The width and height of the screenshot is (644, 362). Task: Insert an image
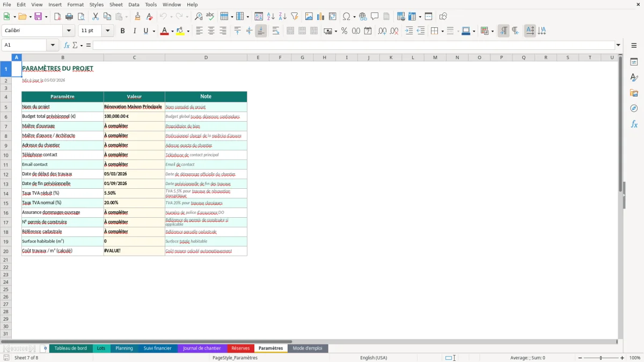click(309, 17)
